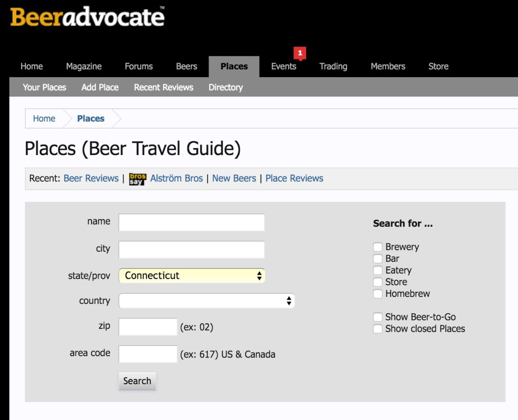This screenshot has width=518, height=420.
Task: Choose Add Place in the subnav
Action: pyautogui.click(x=100, y=87)
